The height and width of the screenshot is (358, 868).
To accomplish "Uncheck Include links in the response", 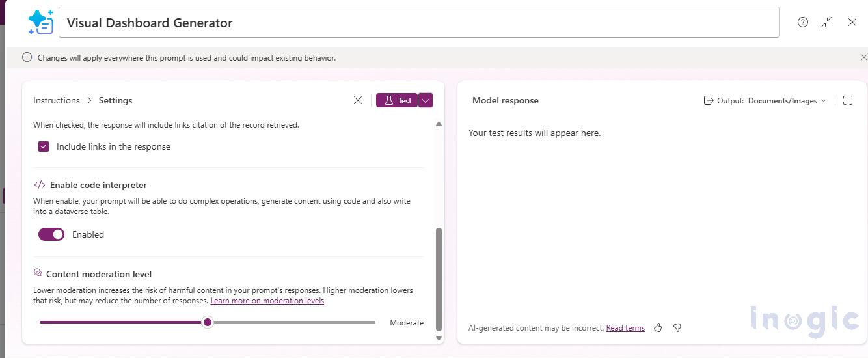I will coord(44,146).
